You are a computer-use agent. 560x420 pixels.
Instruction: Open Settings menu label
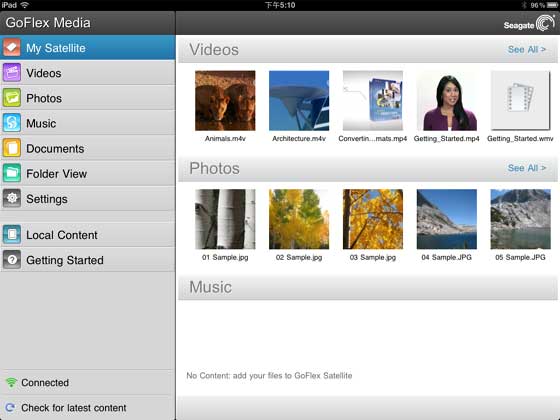(x=47, y=199)
